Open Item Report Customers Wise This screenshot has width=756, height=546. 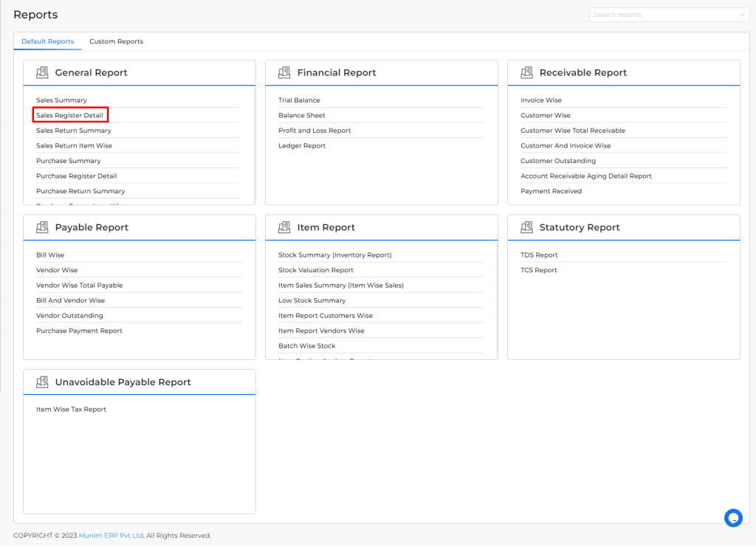[x=326, y=316]
